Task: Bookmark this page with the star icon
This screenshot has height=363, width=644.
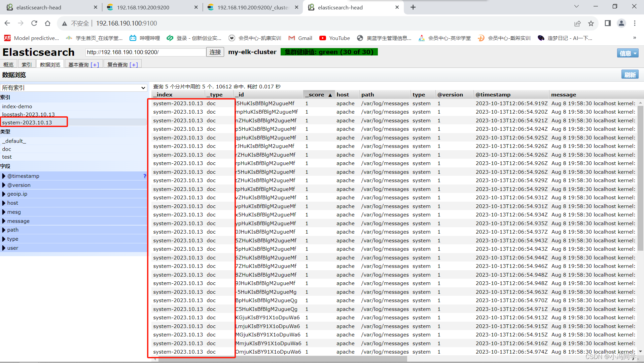Action: (x=591, y=23)
